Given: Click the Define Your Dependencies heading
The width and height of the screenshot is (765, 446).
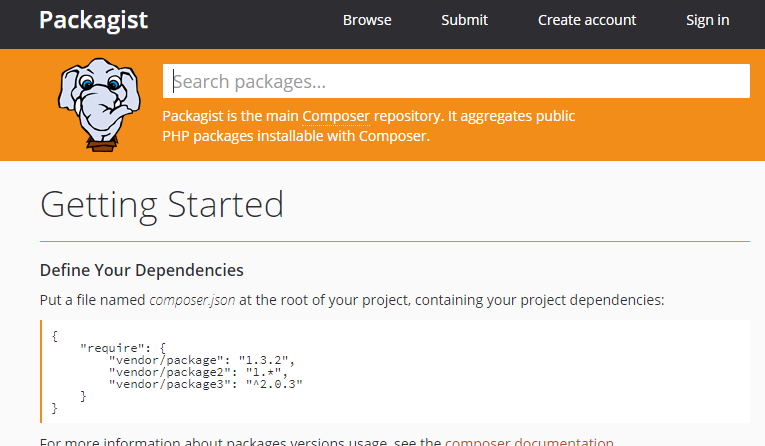Looking at the screenshot, I should click(141, 270).
